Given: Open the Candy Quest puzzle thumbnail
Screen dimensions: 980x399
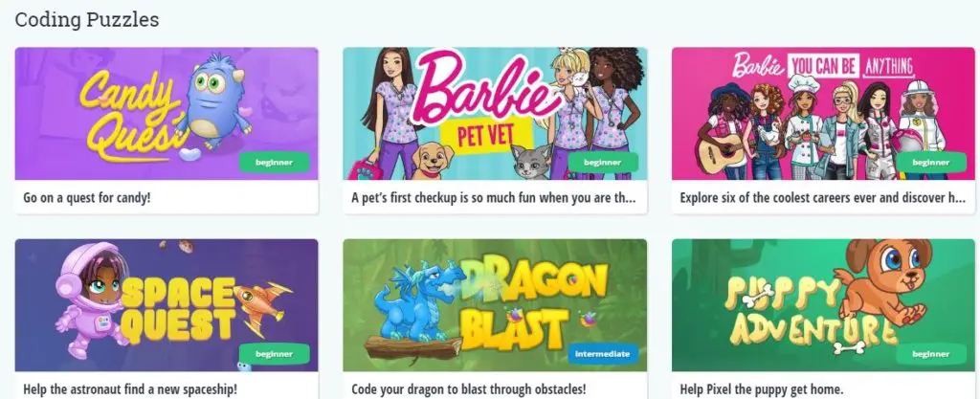Looking at the screenshot, I should click(167, 114).
